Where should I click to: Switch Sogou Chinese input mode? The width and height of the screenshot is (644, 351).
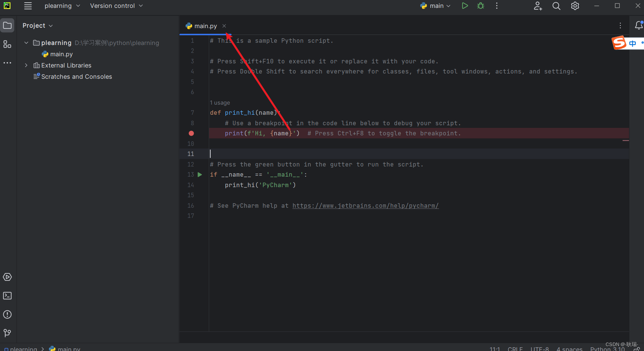click(633, 43)
